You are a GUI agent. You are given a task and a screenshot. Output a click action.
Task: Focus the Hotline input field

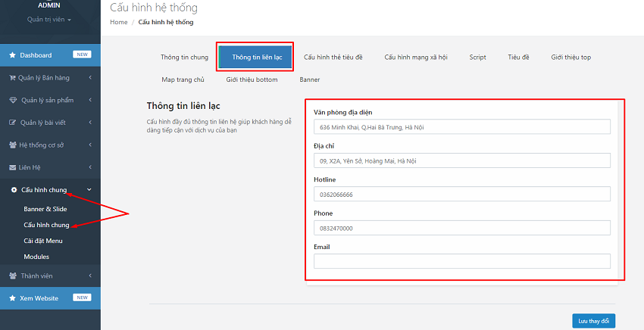tap(461, 195)
